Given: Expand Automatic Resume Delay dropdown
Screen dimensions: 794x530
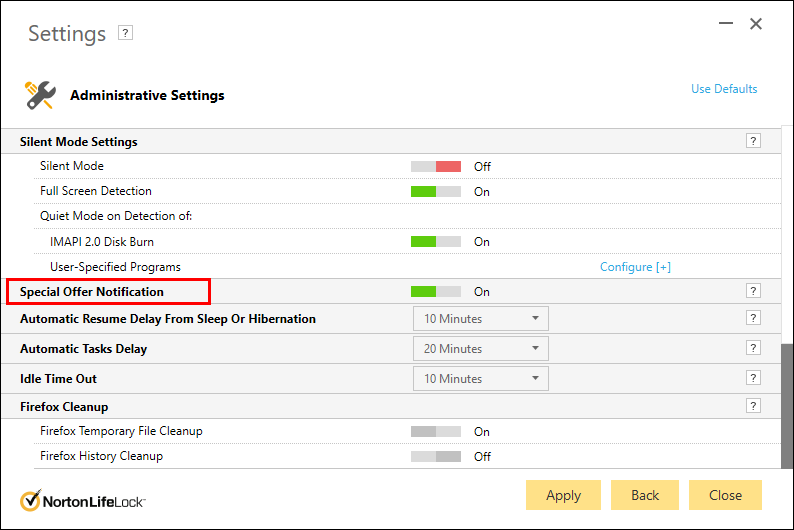Looking at the screenshot, I should point(480,319).
